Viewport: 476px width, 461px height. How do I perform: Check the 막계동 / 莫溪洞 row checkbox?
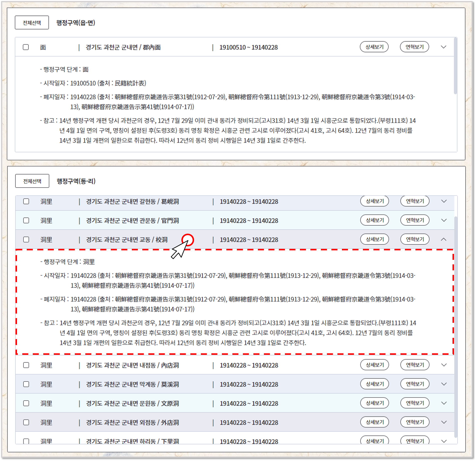pos(26,385)
